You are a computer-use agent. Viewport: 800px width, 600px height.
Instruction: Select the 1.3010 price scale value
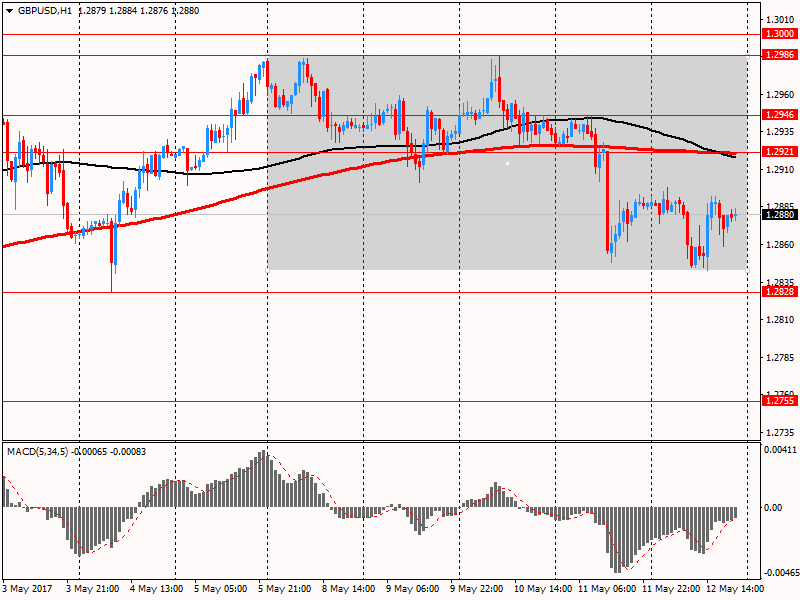[781, 20]
